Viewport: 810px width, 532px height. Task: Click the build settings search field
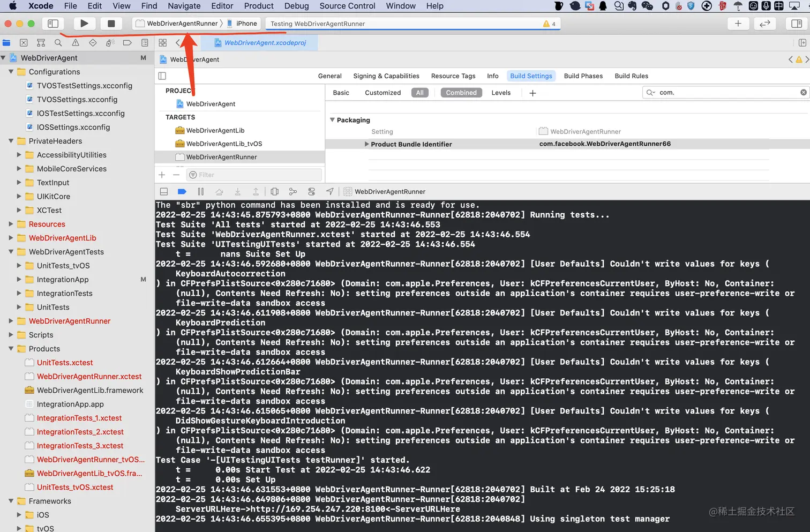725,93
